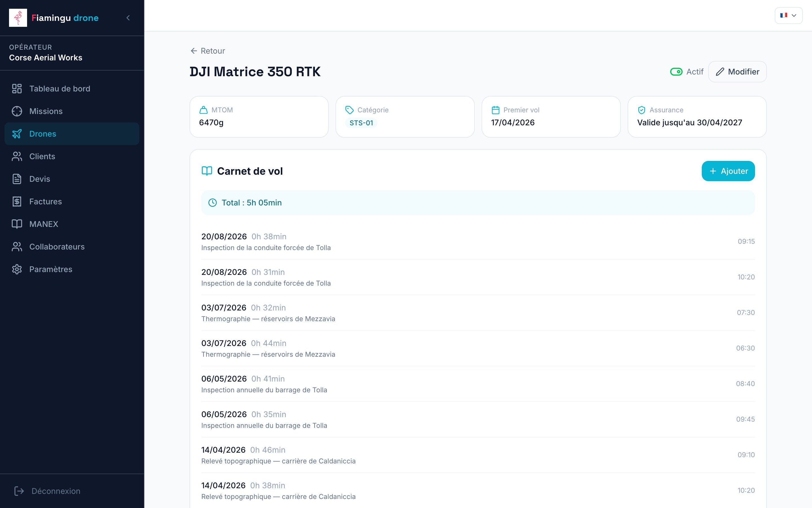Select the 03/07/2026 0h 44min flight entry
The width and height of the screenshot is (812, 508).
point(478,349)
